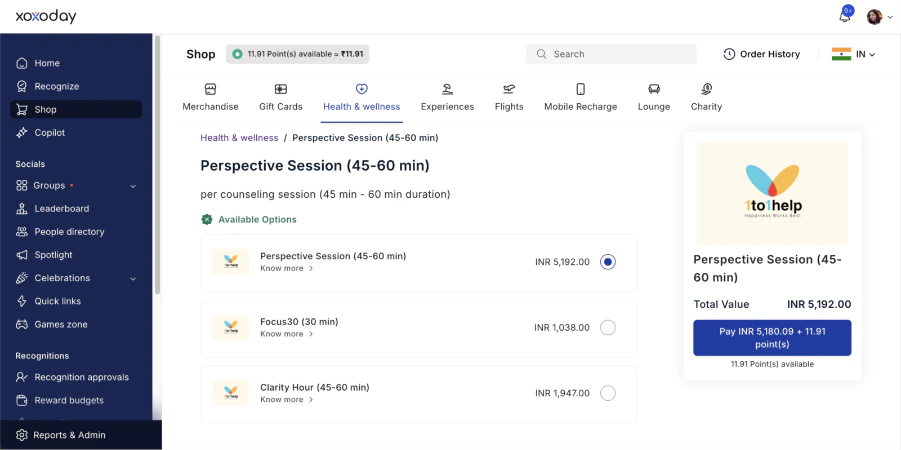Click into the Search input field
This screenshot has width=901, height=450.
tap(611, 54)
